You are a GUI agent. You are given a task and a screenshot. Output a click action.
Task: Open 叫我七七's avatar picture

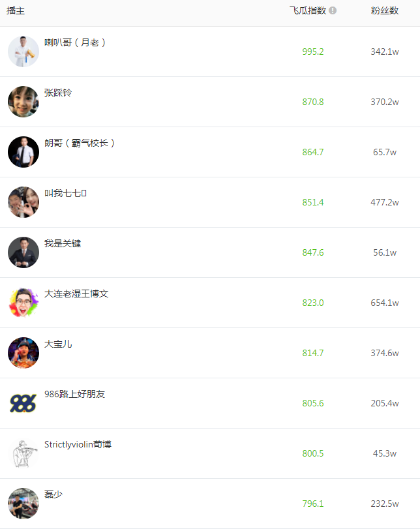tap(23, 202)
